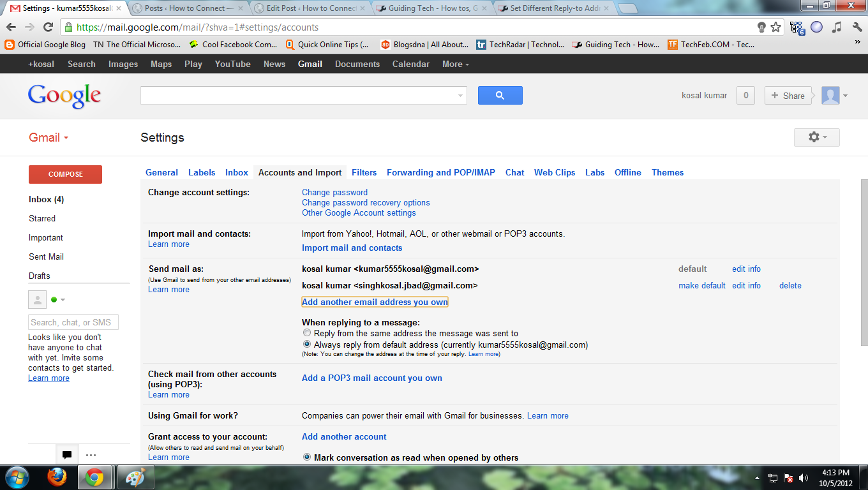Open the Official Google Blog bookmark

tap(45, 45)
